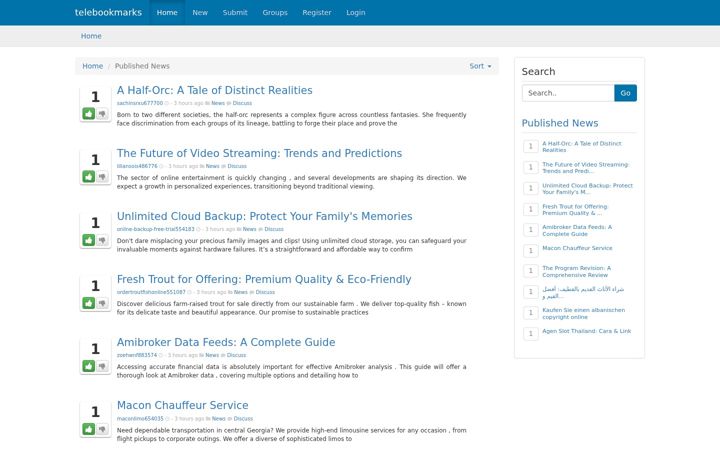Open the Register page
This screenshot has width=720, height=450.
(x=317, y=12)
